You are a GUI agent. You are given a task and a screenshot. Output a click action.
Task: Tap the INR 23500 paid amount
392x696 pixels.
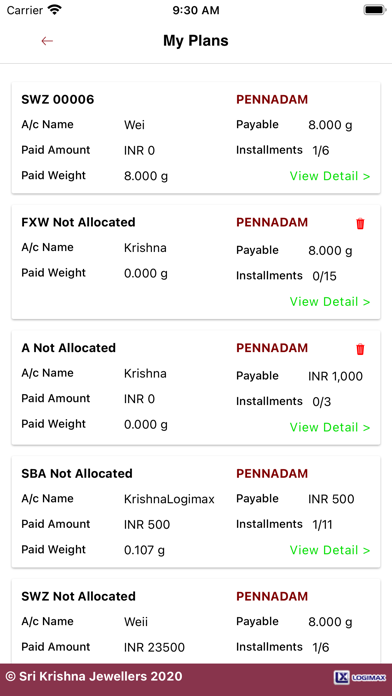(154, 648)
